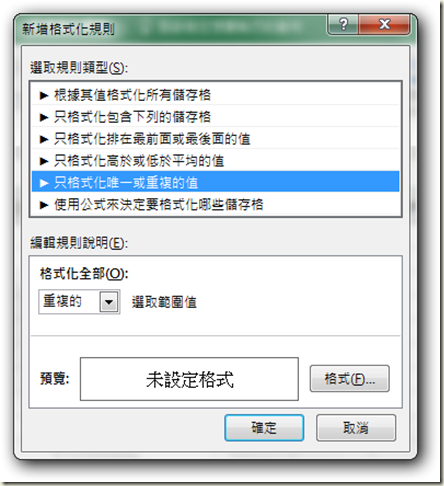Click arrow icon beside 只格式化包含下列的儲存格
Viewport: 444px width, 486px height.
tap(44, 117)
